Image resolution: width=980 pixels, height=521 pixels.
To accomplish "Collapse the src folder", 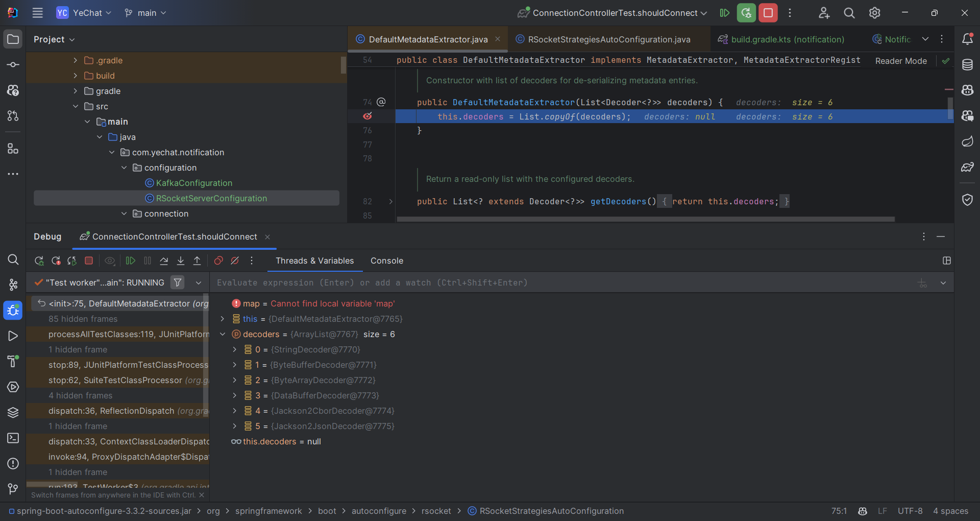I will coord(75,106).
